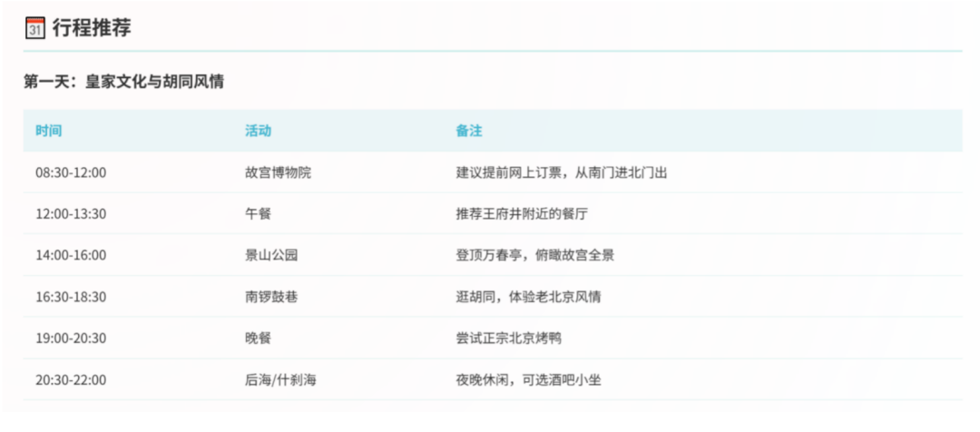Click the note 尝试正宗北京烤鸭
Screen dimensions: 980x432
pyautogui.click(x=509, y=339)
